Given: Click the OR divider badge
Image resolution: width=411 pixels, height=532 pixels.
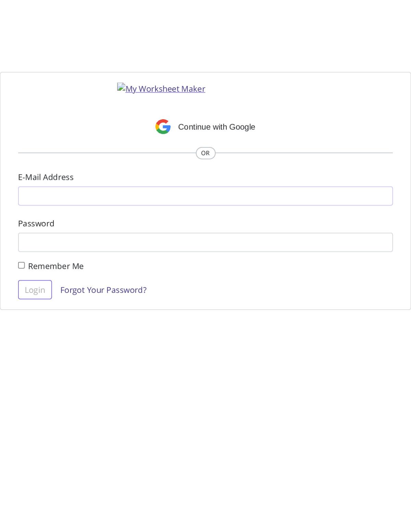Looking at the screenshot, I should pyautogui.click(x=206, y=153).
